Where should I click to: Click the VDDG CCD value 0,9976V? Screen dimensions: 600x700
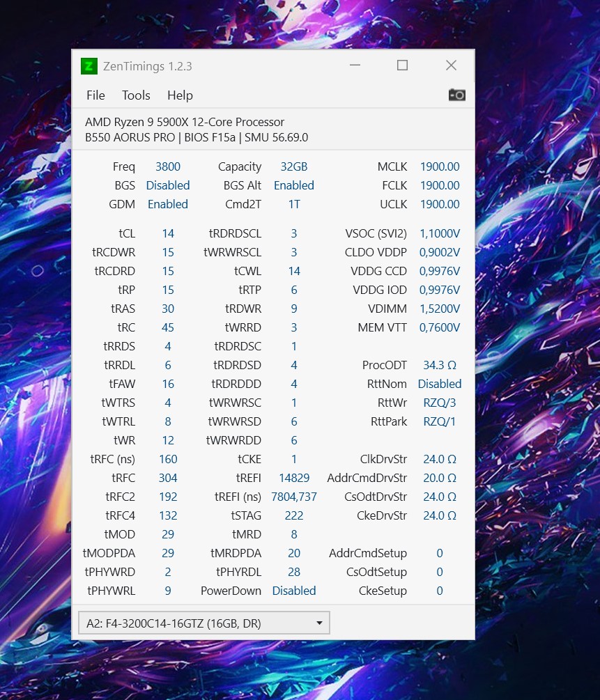pyautogui.click(x=440, y=271)
